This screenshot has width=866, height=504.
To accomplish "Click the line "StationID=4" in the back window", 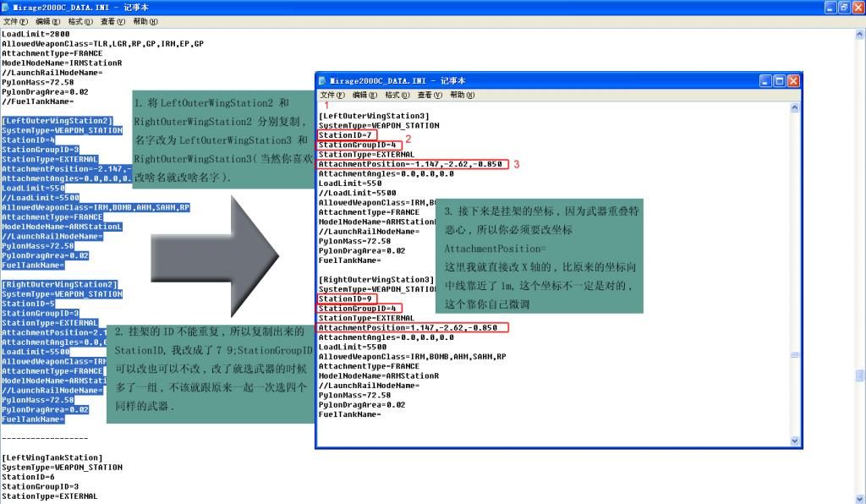I will pos(28,140).
